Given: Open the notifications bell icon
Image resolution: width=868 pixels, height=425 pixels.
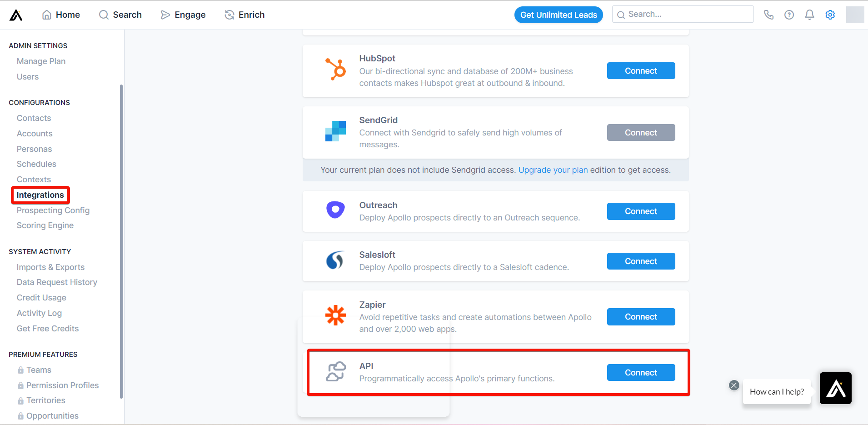Looking at the screenshot, I should click(x=809, y=15).
